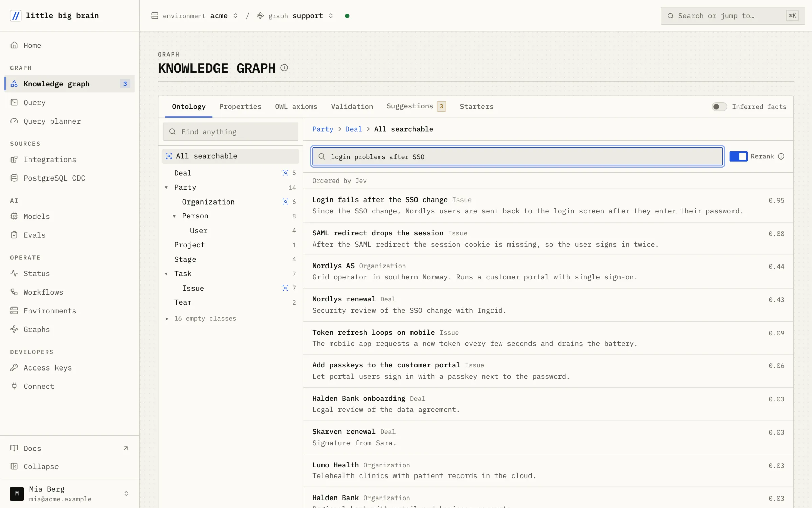Open result Login fails after the SSO change
Screen dimensions: 812x508
pos(548,205)
